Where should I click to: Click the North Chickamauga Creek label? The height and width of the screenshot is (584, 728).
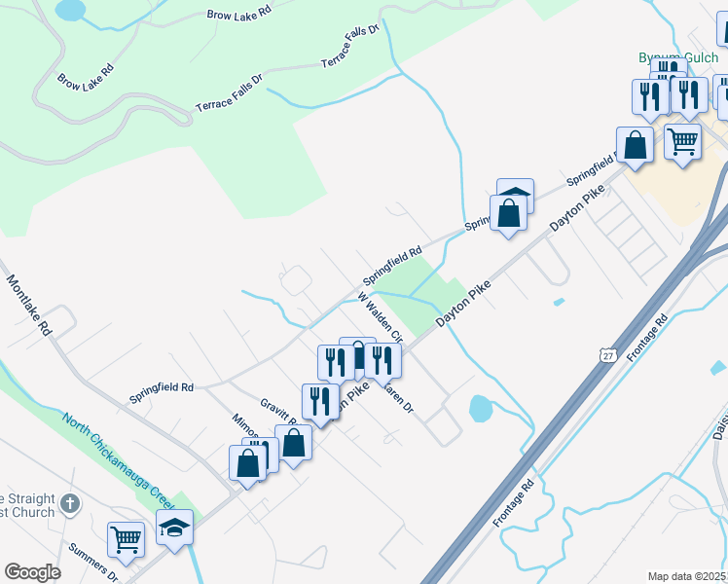[120, 460]
